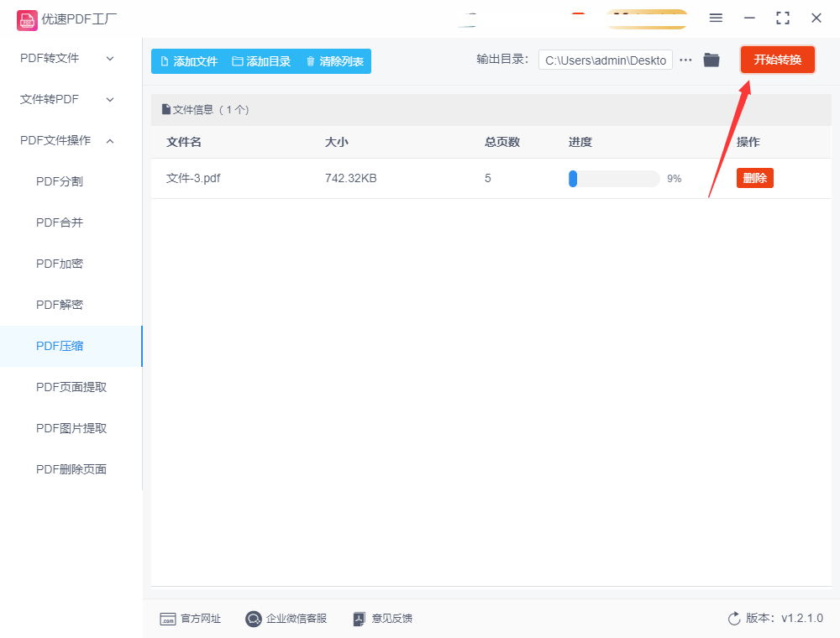Screen dimensions: 840x638
Task: Open the 文件转PDF menu group
Action: [x=71, y=100]
